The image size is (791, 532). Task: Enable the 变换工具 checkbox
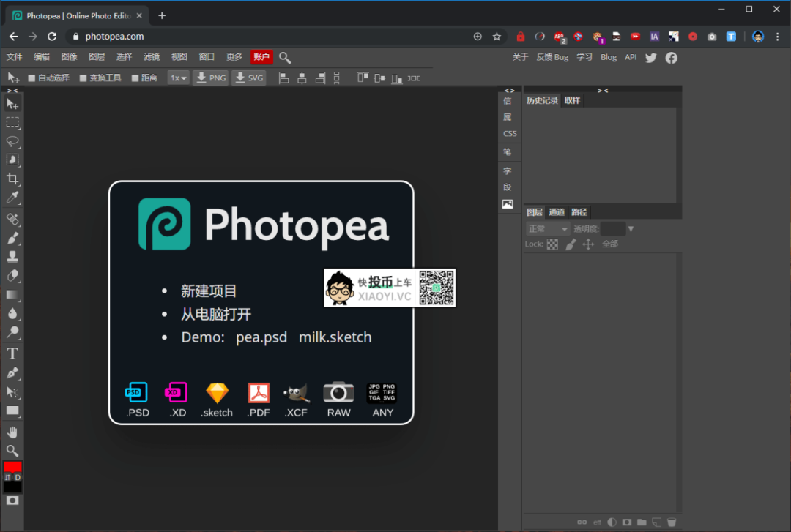(x=83, y=78)
